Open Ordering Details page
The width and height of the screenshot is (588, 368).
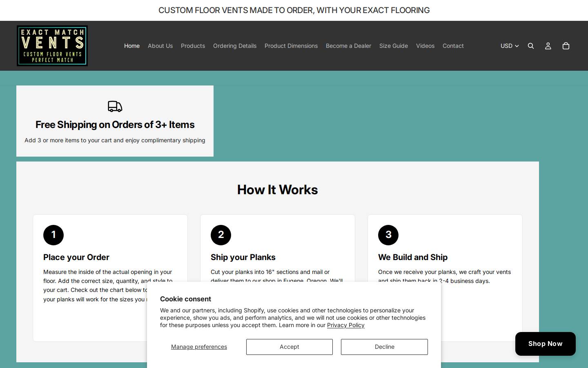coord(235,46)
